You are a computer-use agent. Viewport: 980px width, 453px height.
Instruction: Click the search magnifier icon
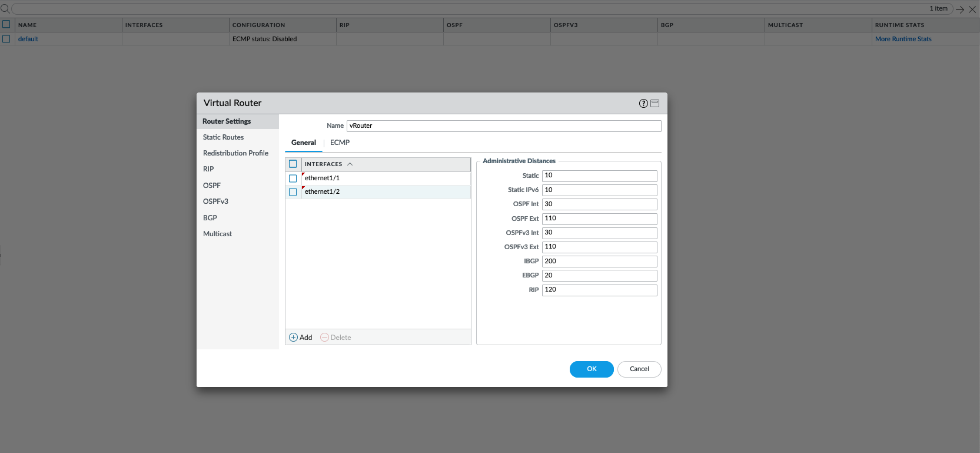coord(5,9)
